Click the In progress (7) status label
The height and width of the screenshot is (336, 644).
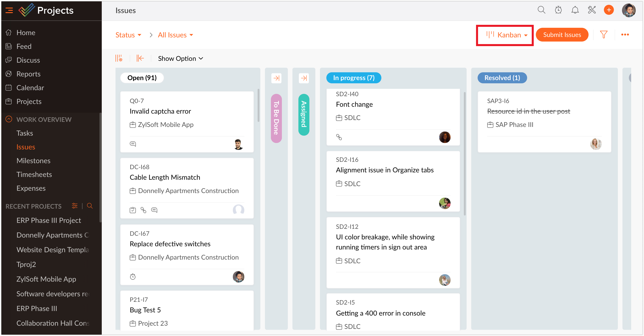click(x=353, y=78)
